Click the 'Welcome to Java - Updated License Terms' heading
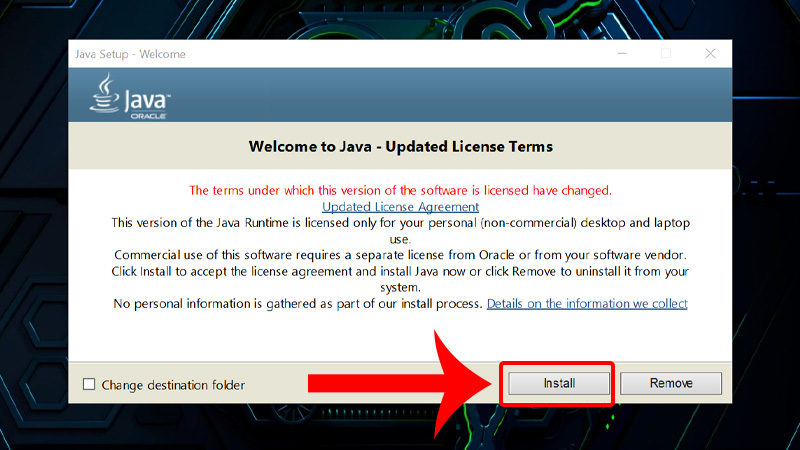 [x=401, y=147]
